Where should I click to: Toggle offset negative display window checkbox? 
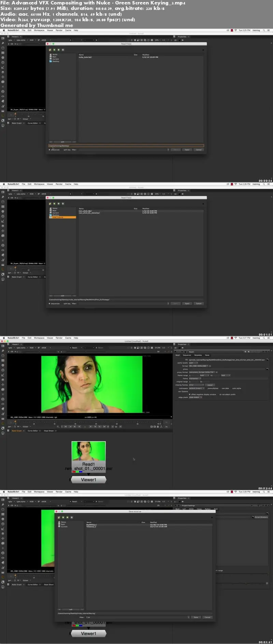coord(189,394)
